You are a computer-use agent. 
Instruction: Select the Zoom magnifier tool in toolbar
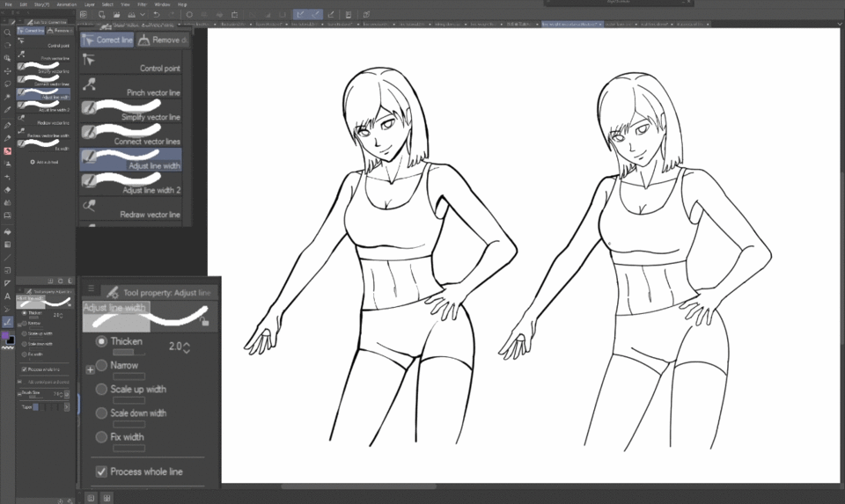tap(8, 33)
